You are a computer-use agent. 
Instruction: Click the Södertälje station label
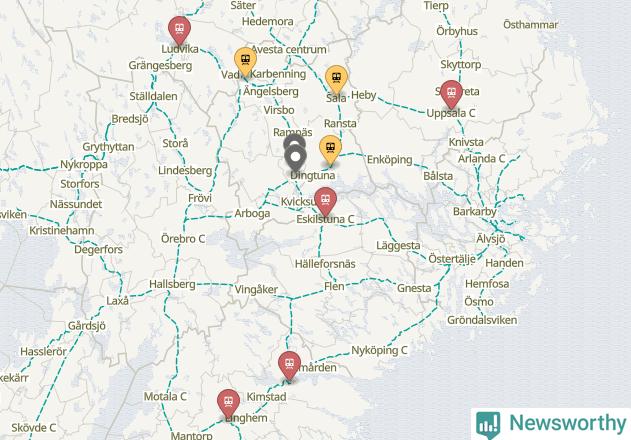coord(452,259)
